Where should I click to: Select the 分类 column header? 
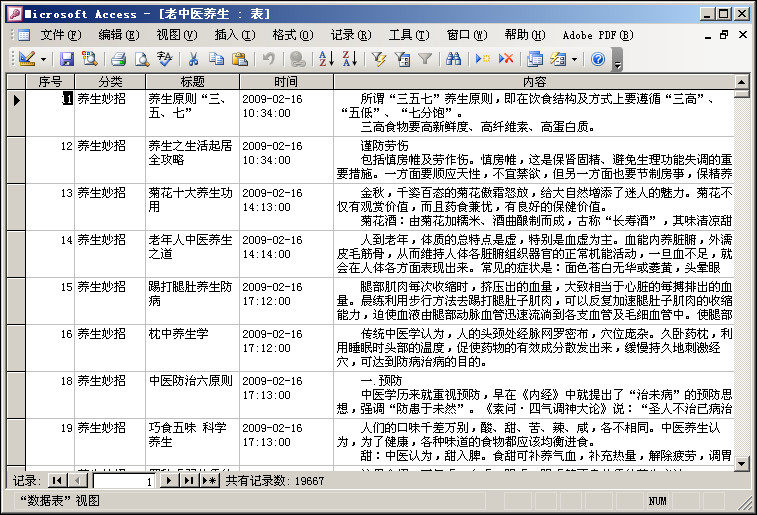point(110,82)
